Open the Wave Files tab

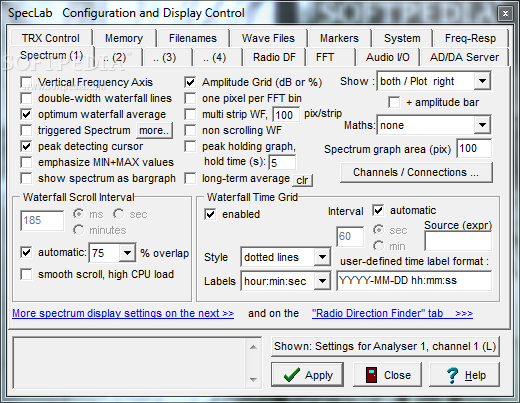[268, 38]
